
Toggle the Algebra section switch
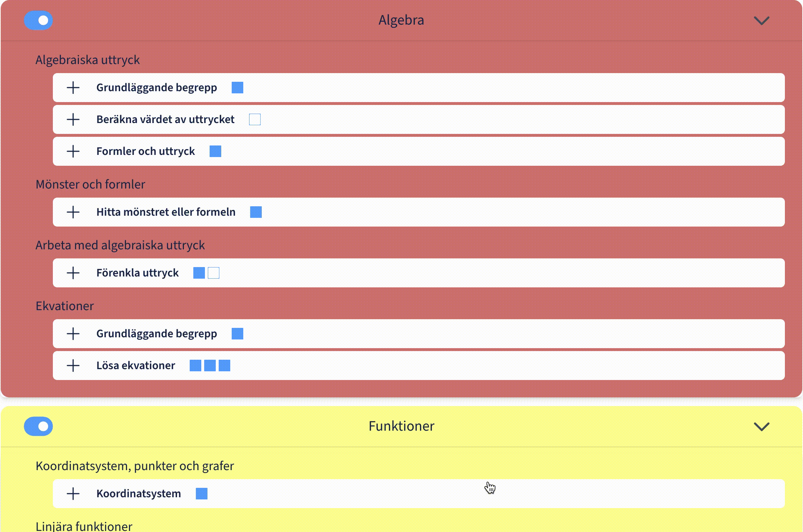[38, 20]
